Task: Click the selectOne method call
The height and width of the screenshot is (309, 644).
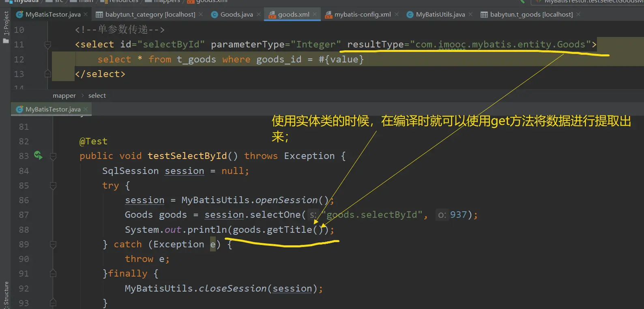Action: point(275,215)
